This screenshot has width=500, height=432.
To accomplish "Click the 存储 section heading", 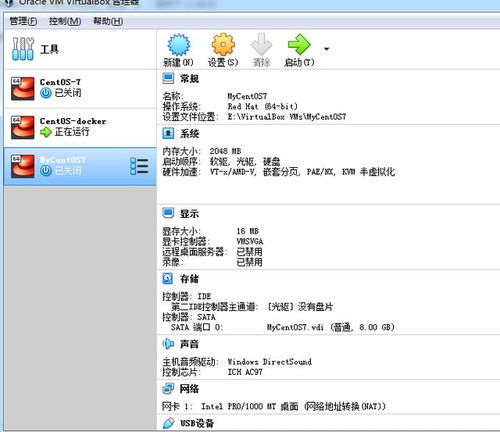I will [189, 279].
